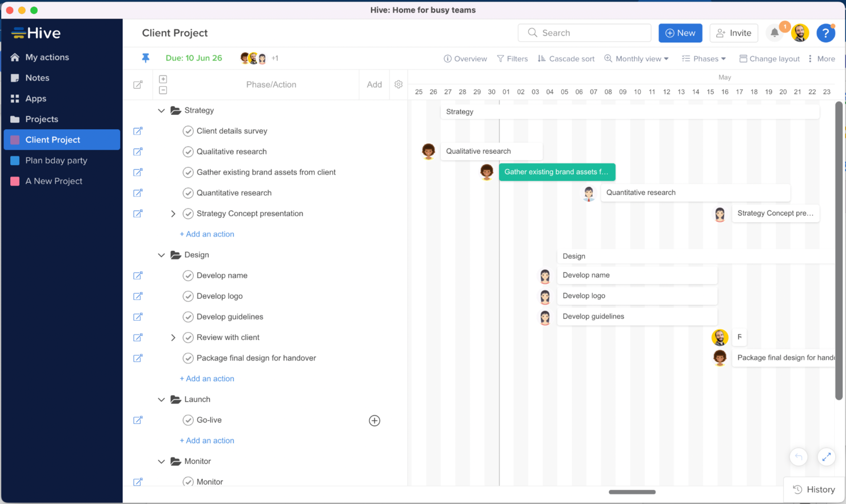Click the pin icon beside the due date
846x504 pixels.
pos(146,58)
